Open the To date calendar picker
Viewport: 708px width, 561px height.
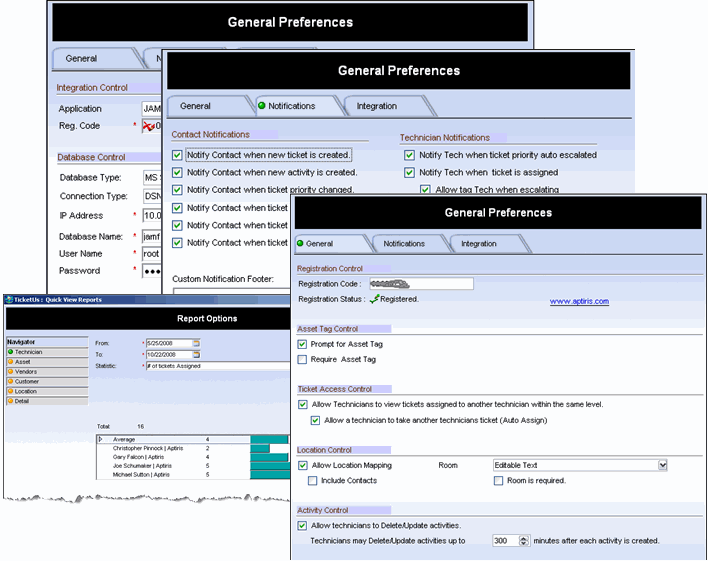click(196, 354)
